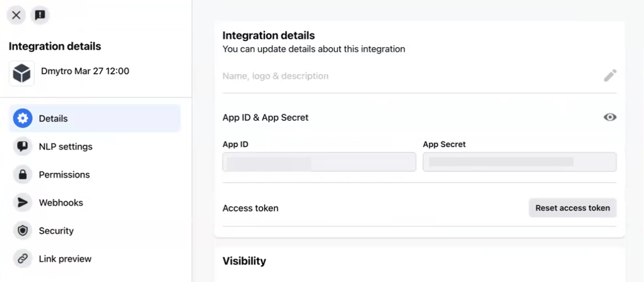Click the App ID field
The height and width of the screenshot is (282, 644).
click(x=319, y=162)
